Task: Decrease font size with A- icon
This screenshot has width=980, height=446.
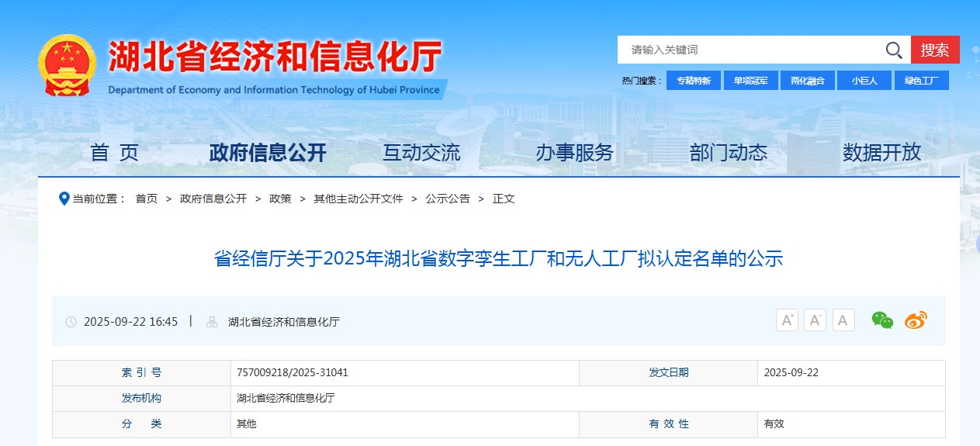Action: (x=815, y=320)
